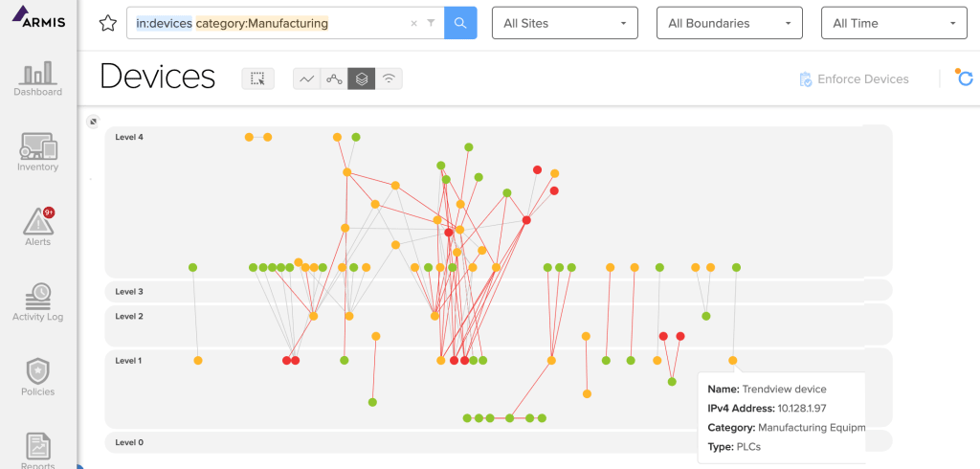This screenshot has width=980, height=469.
Task: Switch to the layered levels view
Action: click(362, 78)
